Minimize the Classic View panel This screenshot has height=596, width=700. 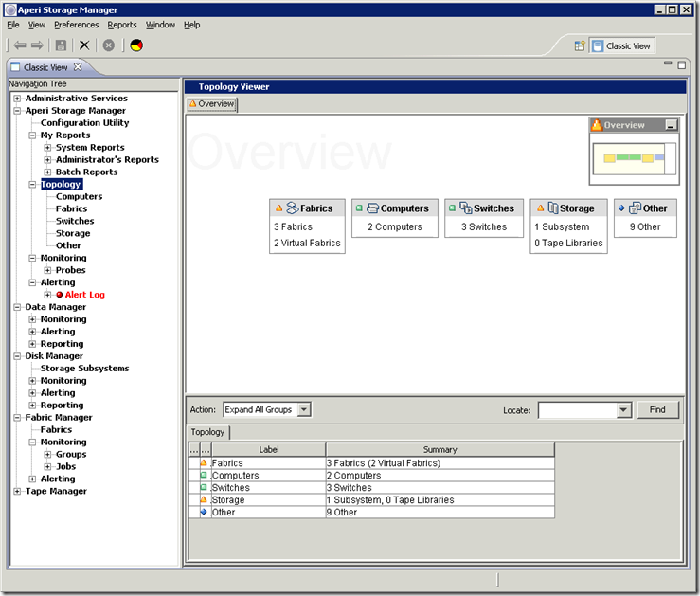[x=668, y=63]
